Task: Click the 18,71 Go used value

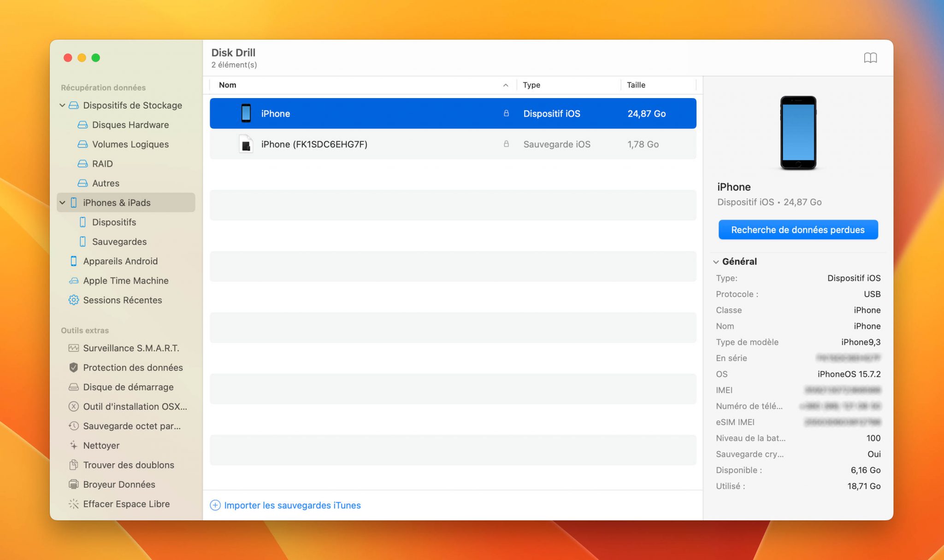Action: pyautogui.click(x=864, y=486)
